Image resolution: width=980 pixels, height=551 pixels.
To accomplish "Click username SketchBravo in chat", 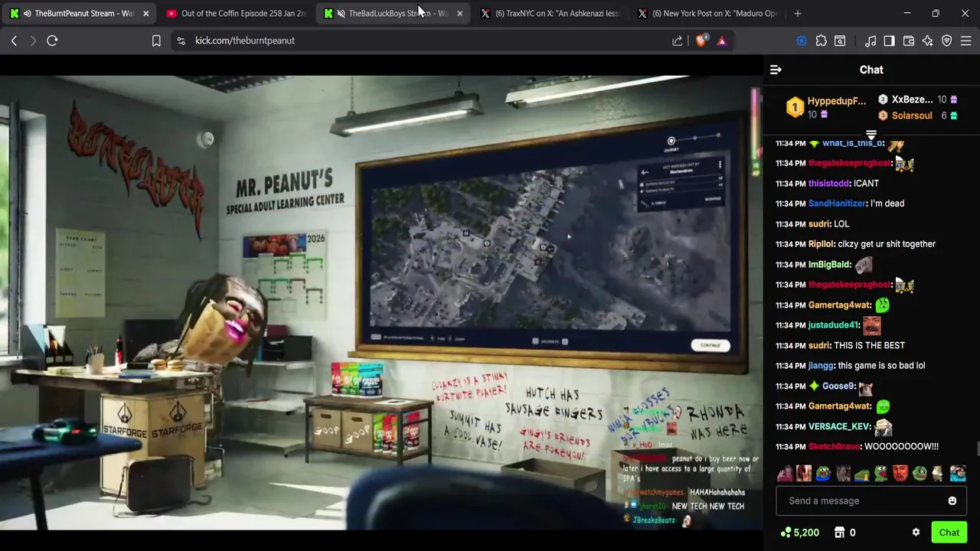I will pos(834,446).
